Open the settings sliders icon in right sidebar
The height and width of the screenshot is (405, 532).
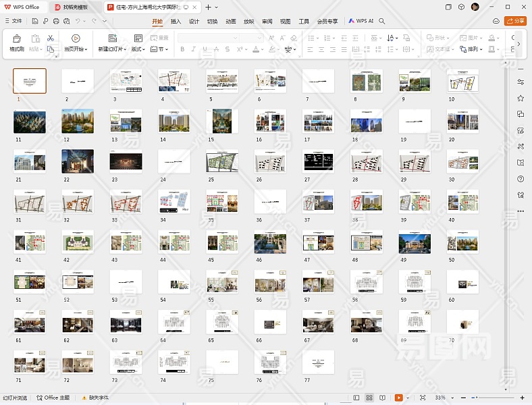coord(521,82)
